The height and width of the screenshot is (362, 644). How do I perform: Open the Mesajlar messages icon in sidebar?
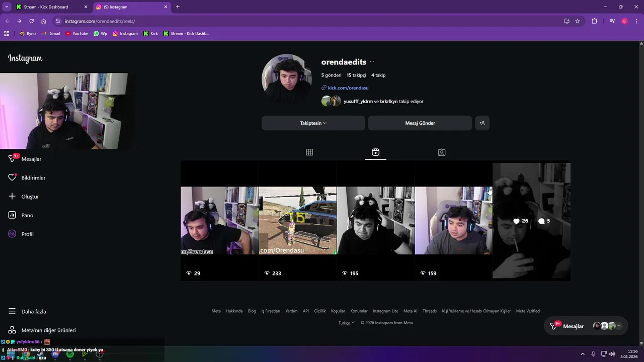(13, 159)
